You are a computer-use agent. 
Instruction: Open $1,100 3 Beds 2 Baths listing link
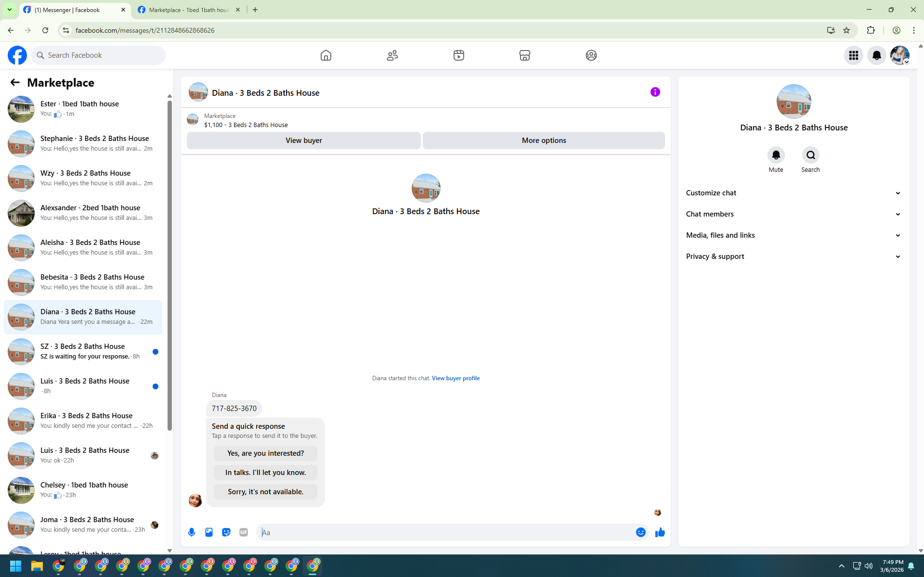pyautogui.click(x=246, y=125)
